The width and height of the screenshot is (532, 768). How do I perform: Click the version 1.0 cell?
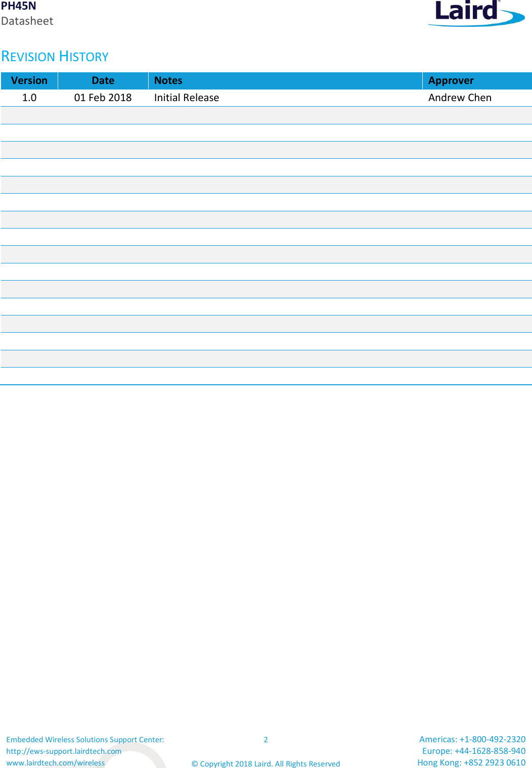pyautogui.click(x=29, y=98)
